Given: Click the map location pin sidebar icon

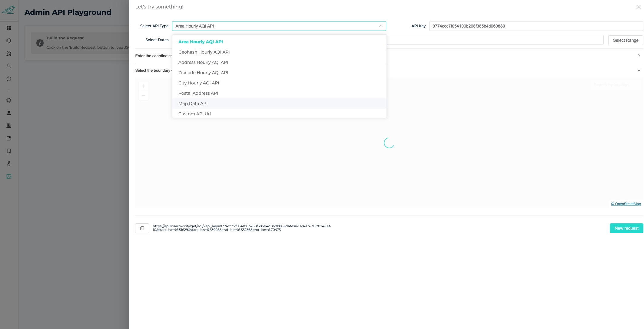Looking at the screenshot, I should (9, 53).
